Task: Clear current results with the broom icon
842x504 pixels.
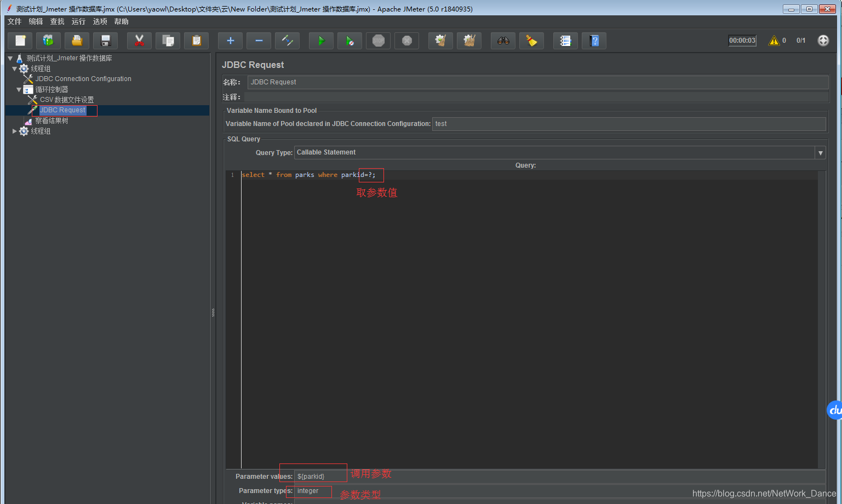Action: click(x=441, y=41)
